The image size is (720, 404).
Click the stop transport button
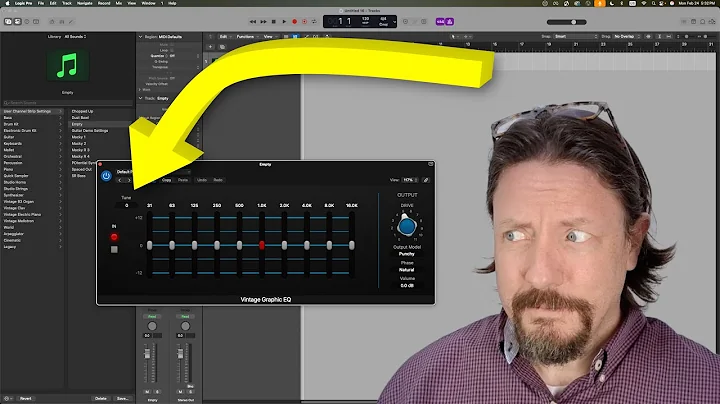274,22
